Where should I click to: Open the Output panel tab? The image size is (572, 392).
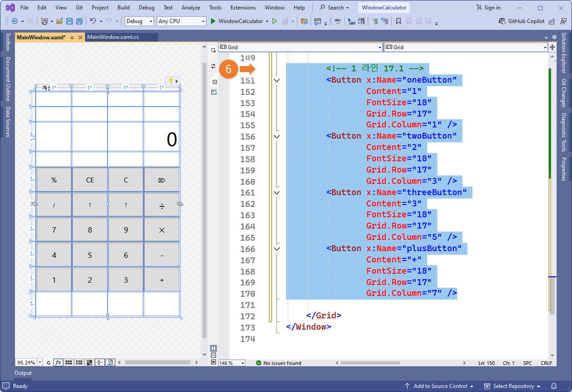pyautogui.click(x=23, y=373)
